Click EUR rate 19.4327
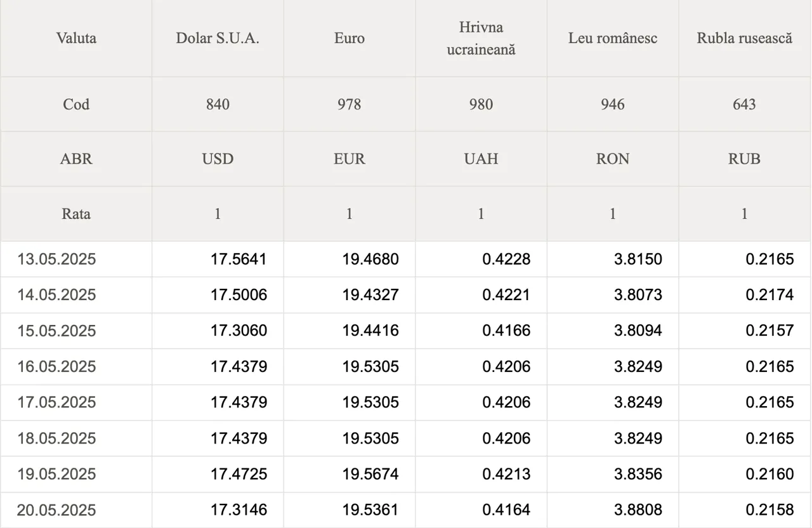Screen dimensions: 812x528 tap(370, 295)
